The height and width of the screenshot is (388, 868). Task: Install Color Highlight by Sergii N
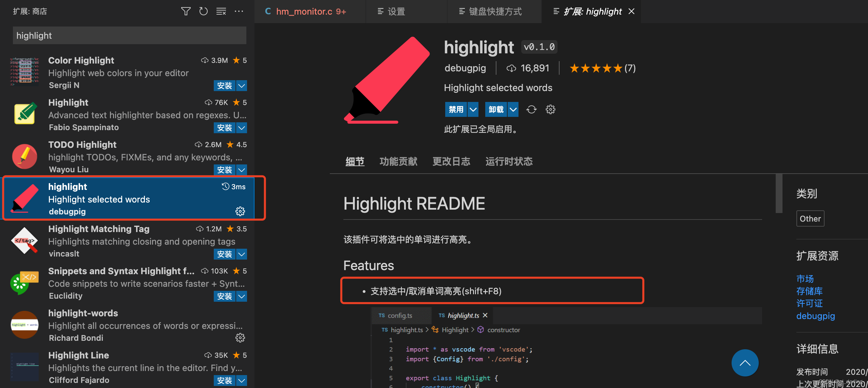pyautogui.click(x=225, y=86)
